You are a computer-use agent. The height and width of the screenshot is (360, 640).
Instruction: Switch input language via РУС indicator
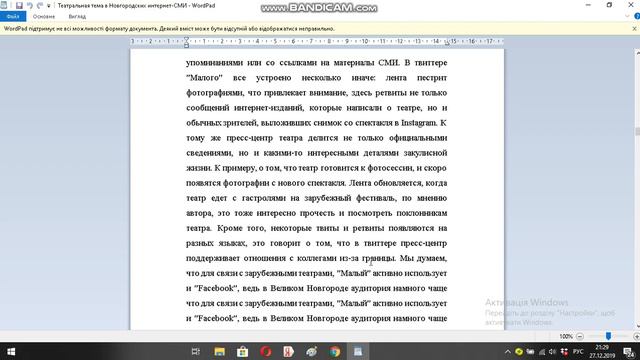578,351
